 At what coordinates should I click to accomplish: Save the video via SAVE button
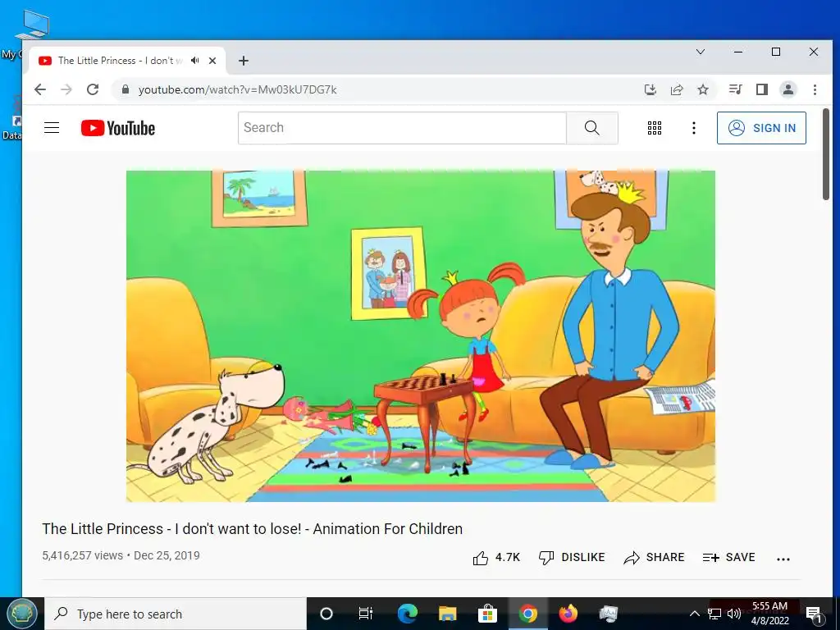(728, 558)
